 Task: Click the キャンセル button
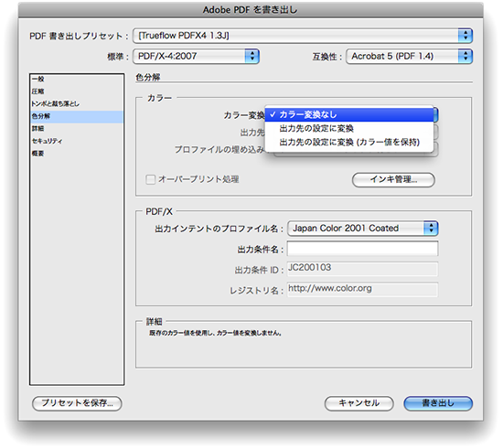[x=359, y=403]
